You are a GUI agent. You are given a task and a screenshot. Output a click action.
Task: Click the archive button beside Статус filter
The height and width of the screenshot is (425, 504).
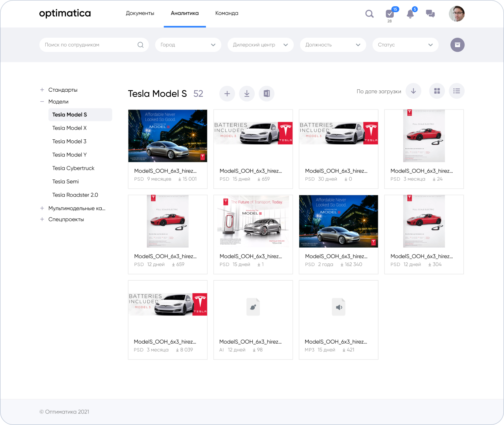coord(457,45)
